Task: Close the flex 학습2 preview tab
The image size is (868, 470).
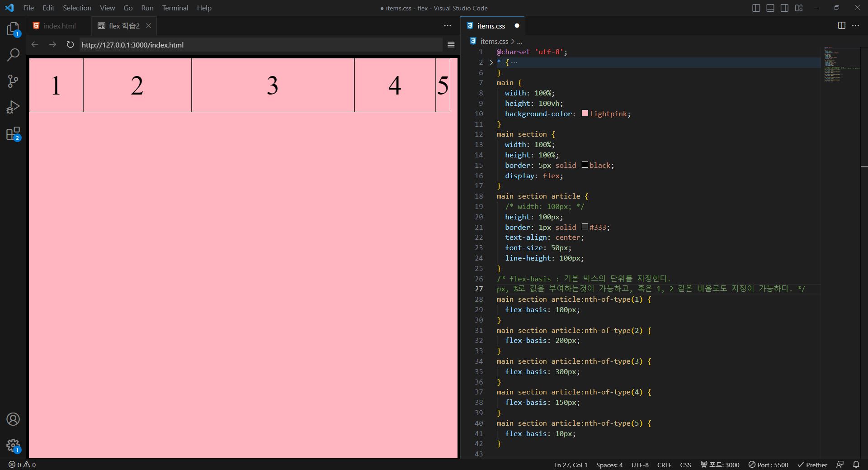Action: (x=148, y=26)
